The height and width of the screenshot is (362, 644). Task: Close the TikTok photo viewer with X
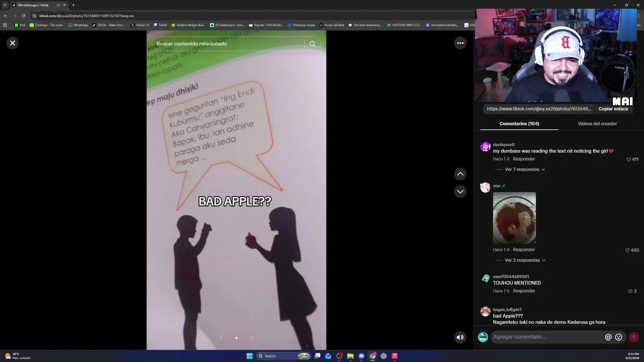click(13, 43)
